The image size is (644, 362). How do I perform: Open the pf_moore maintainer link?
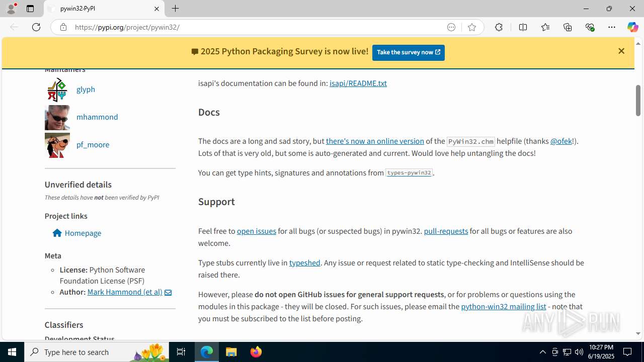click(93, 144)
